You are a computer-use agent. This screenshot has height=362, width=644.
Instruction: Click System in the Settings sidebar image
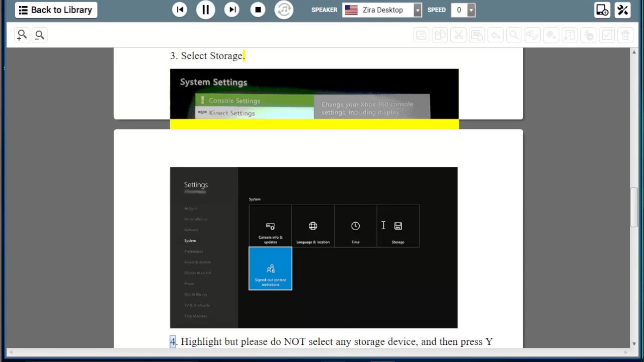click(190, 241)
